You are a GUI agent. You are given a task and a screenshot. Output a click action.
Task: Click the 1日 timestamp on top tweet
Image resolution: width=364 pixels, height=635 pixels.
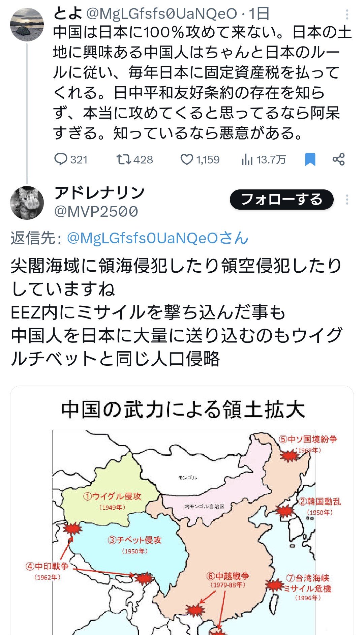(259, 13)
